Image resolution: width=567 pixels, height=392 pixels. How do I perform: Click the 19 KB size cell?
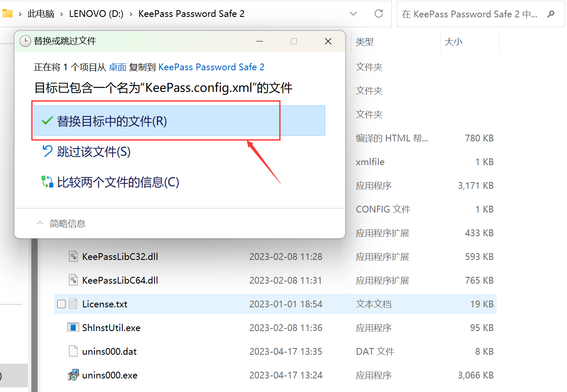pyautogui.click(x=482, y=304)
